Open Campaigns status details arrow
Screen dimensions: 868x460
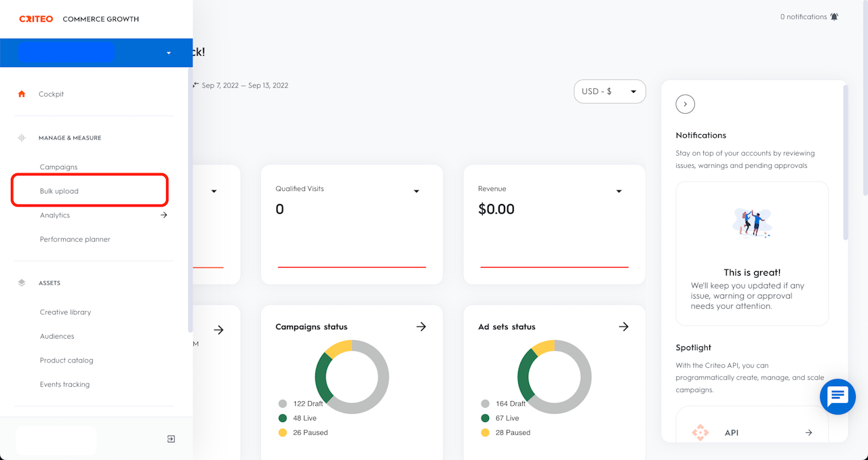421,327
